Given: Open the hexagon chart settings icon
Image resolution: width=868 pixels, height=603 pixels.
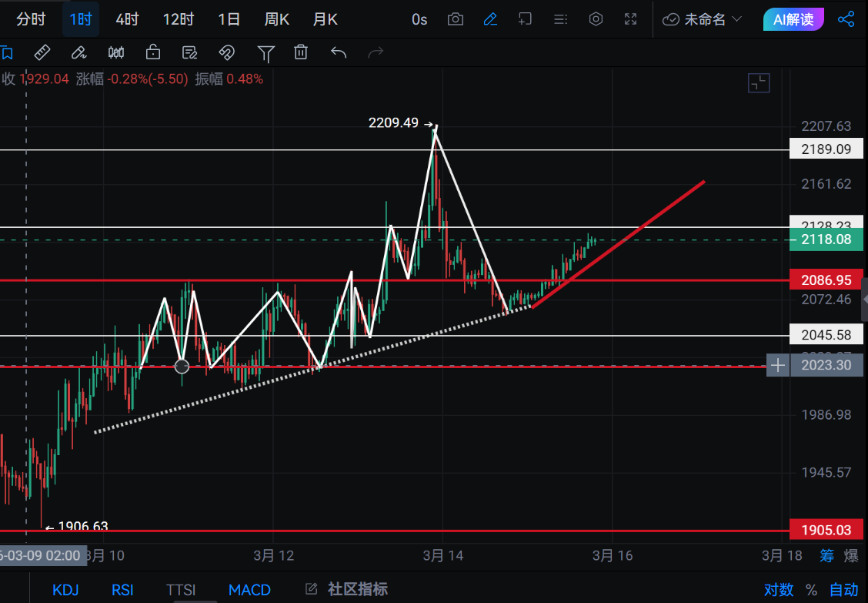Looking at the screenshot, I should (596, 19).
